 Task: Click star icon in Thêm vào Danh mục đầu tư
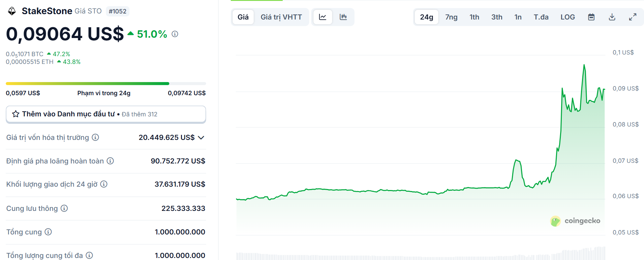click(16, 114)
